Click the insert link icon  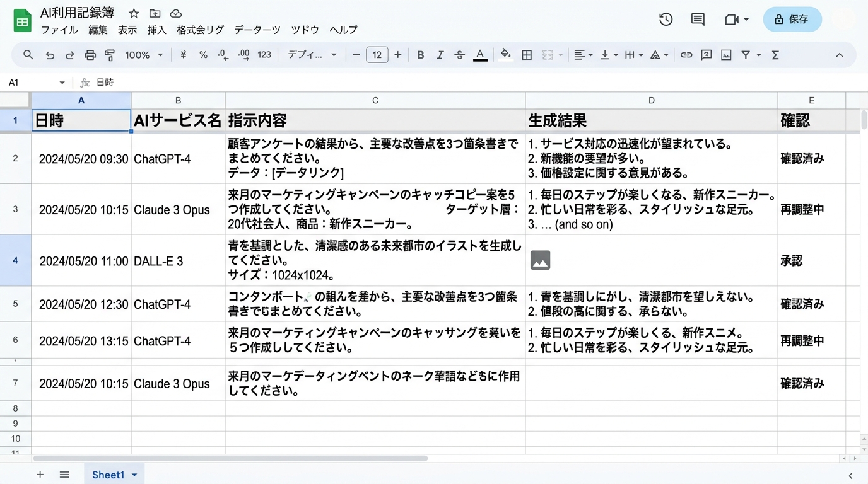686,55
